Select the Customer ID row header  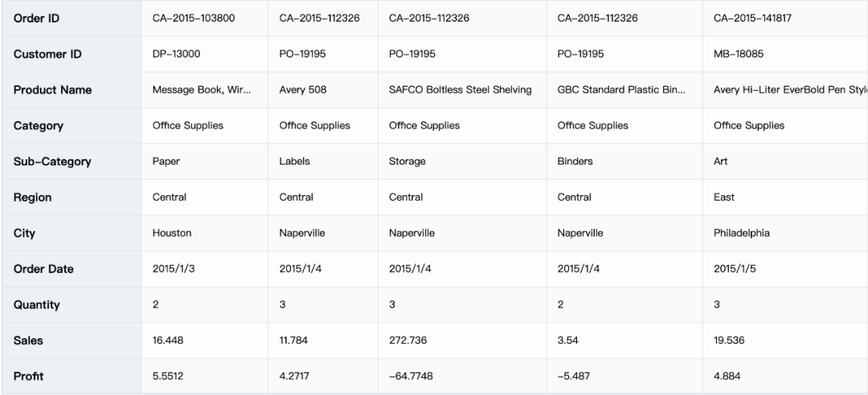[x=47, y=55]
